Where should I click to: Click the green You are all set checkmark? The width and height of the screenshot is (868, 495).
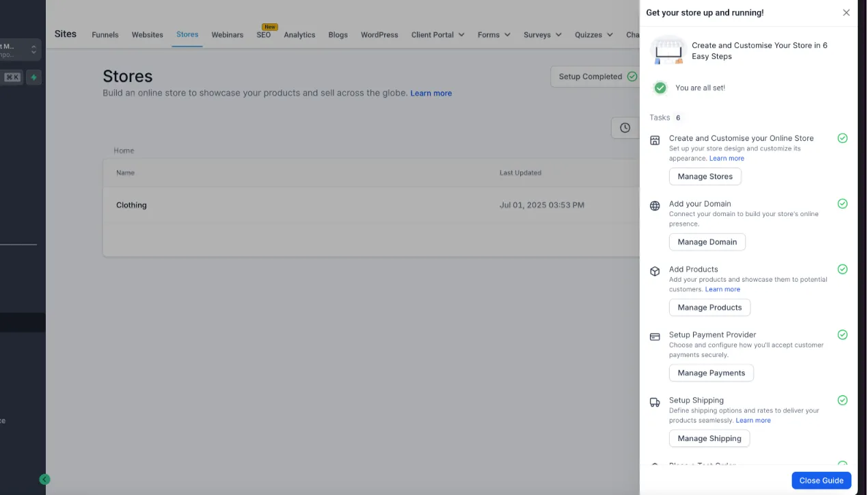tap(660, 88)
